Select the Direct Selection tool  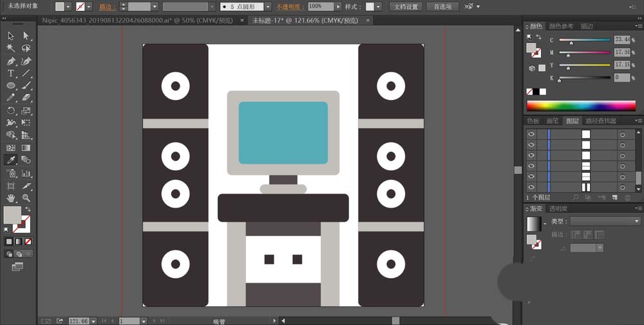coord(26,36)
